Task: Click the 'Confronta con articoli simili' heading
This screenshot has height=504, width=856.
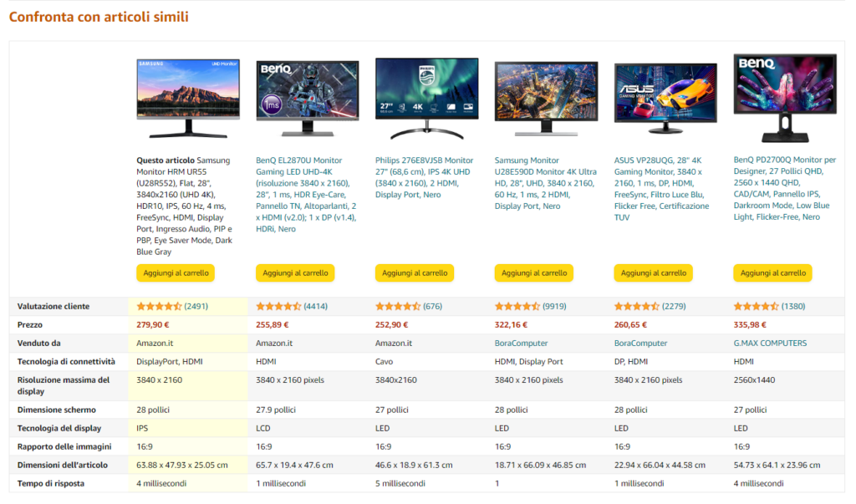Action: [99, 17]
